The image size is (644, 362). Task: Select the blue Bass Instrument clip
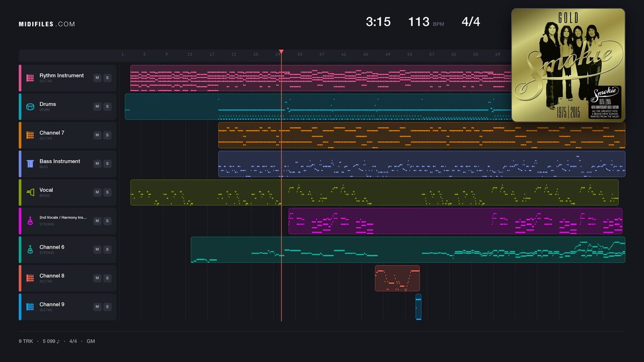(x=422, y=164)
